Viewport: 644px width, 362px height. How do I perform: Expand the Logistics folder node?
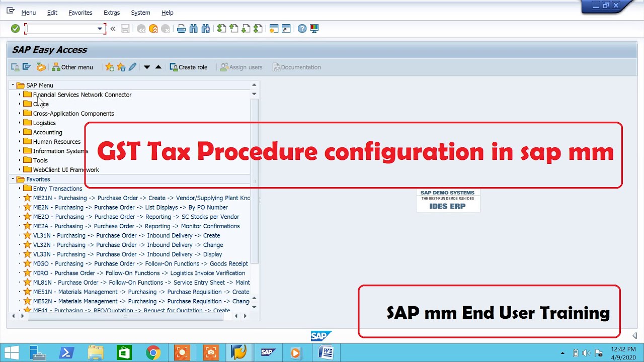[x=20, y=123]
